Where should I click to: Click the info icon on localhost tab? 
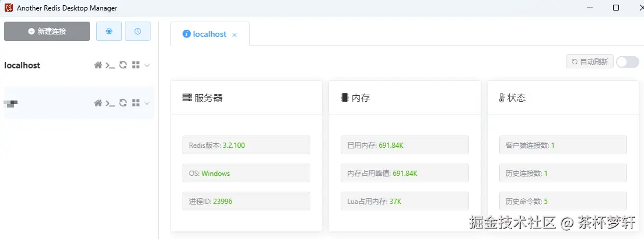(187, 34)
